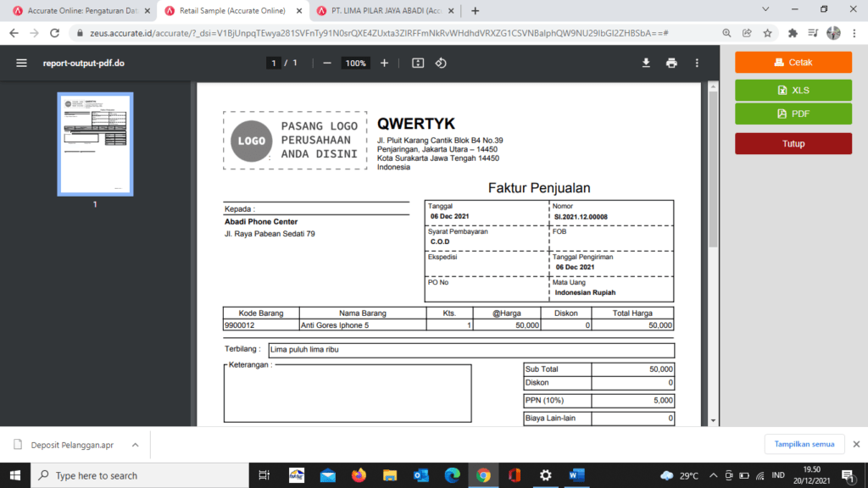The height and width of the screenshot is (488, 868).
Task: Open Task View on the taskbar
Action: click(264, 475)
